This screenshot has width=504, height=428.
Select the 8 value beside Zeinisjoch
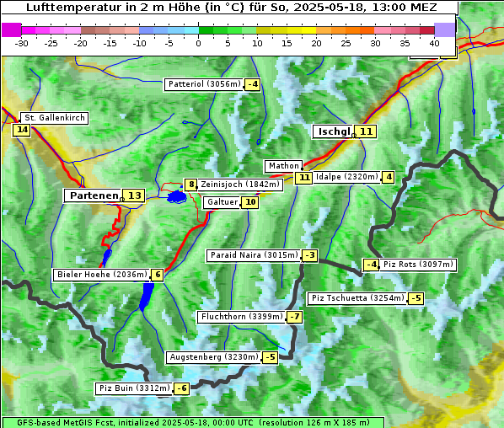pyautogui.click(x=191, y=185)
